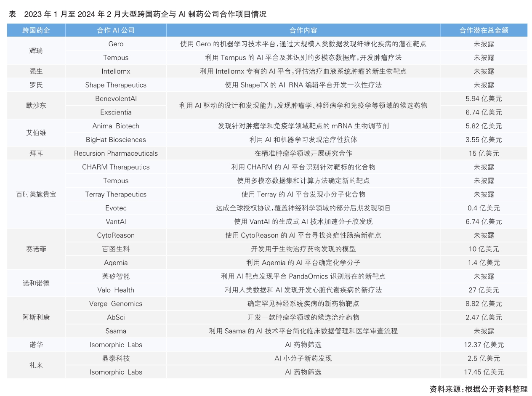
Task: Select the Tempus entry under 辉瑞
Action: pos(115,57)
